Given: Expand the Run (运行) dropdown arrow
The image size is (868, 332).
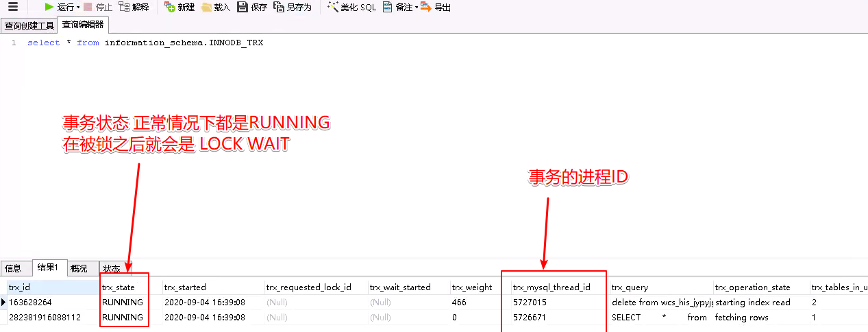Looking at the screenshot, I should pyautogui.click(x=78, y=8).
